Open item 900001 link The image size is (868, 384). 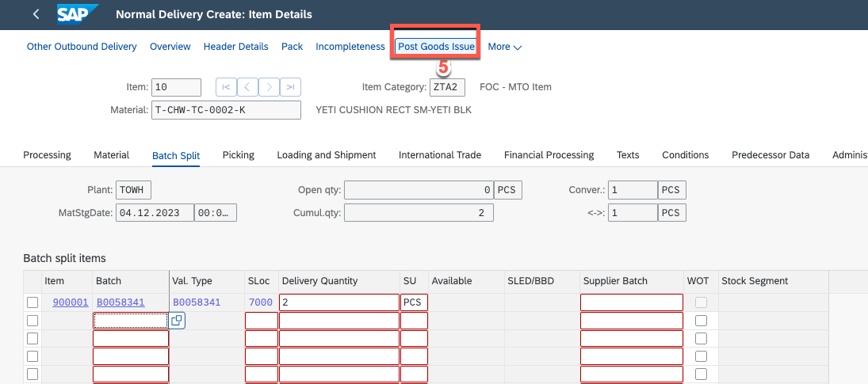tap(71, 302)
